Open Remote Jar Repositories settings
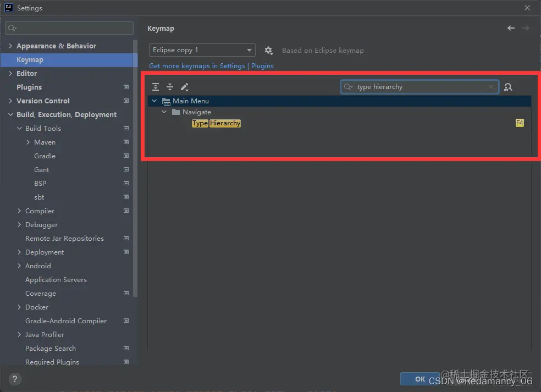 coord(64,239)
